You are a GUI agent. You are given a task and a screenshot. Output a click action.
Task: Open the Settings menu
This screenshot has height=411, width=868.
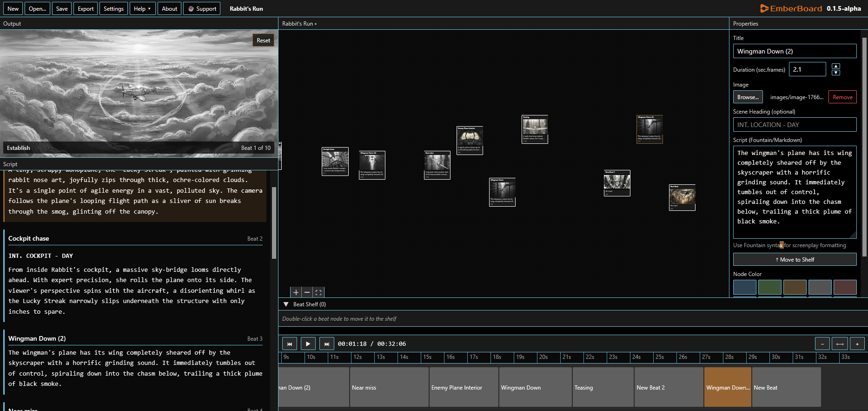tap(113, 9)
